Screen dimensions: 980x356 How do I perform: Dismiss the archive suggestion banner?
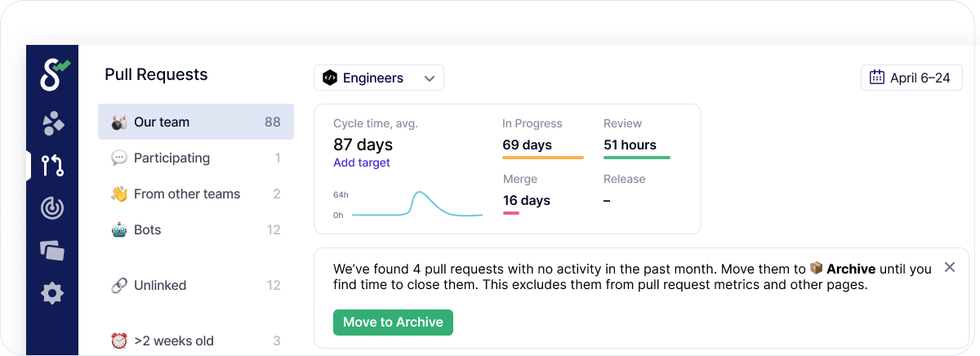click(949, 267)
